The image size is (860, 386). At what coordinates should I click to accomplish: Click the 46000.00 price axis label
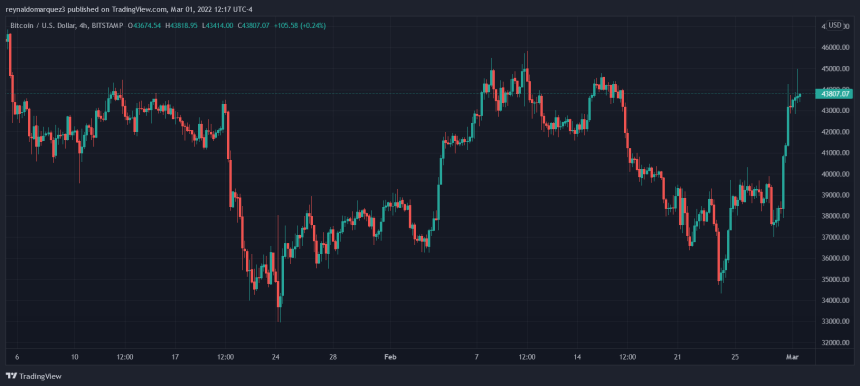pyautogui.click(x=836, y=48)
